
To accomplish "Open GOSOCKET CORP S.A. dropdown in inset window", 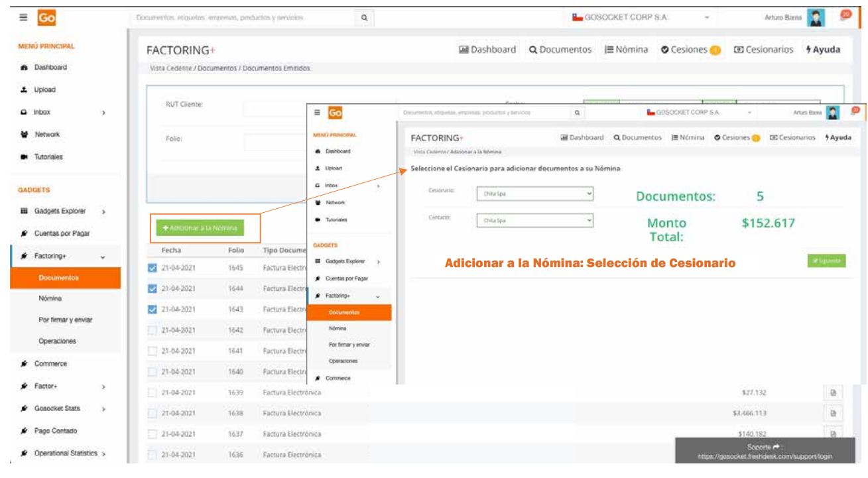I will 701,113.
